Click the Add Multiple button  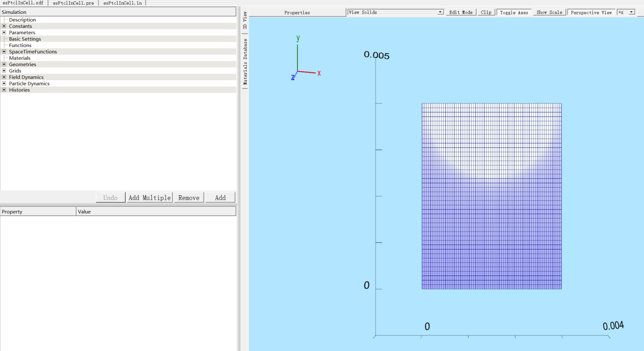click(150, 198)
